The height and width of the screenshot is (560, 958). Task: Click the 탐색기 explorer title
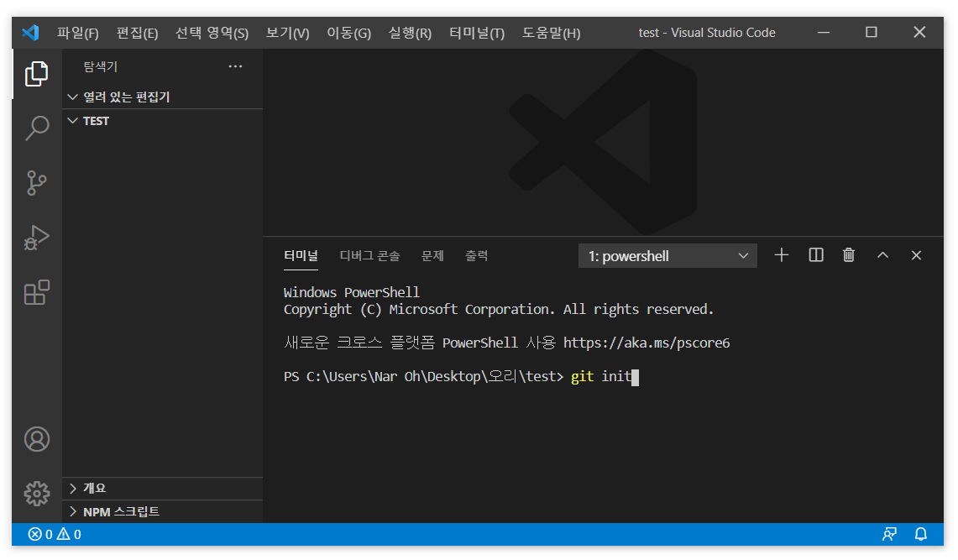pyautogui.click(x=100, y=66)
